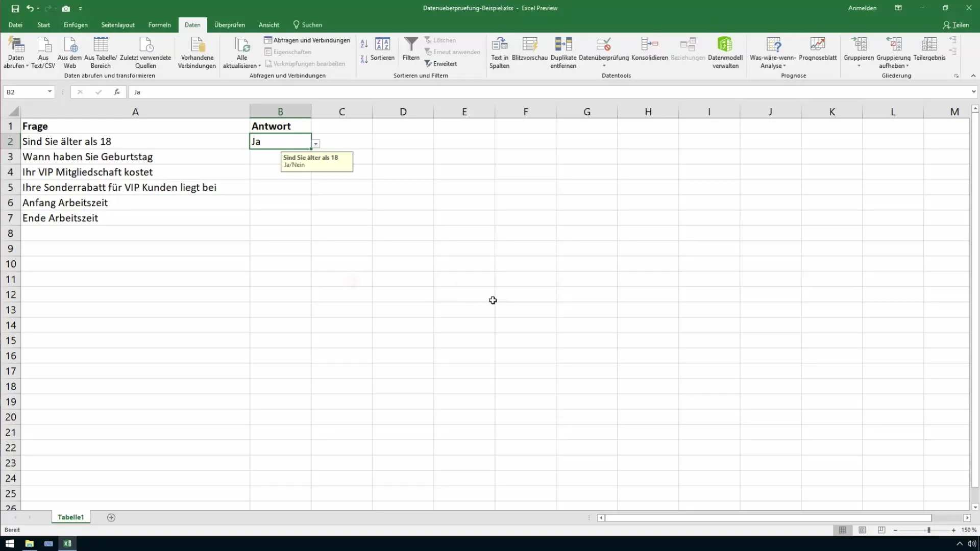This screenshot has width=980, height=551.
Task: Open the Datenüberprüfung tool
Action: pyautogui.click(x=604, y=49)
